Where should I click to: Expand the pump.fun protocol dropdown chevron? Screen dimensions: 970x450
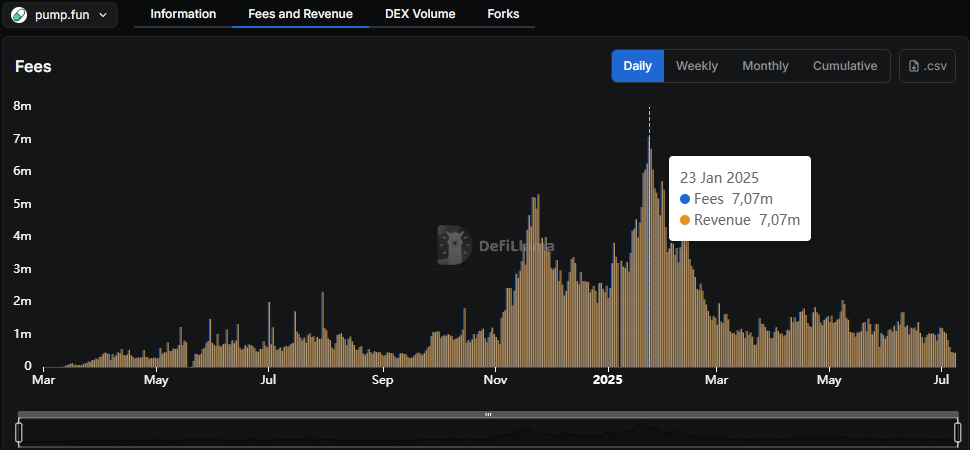103,15
